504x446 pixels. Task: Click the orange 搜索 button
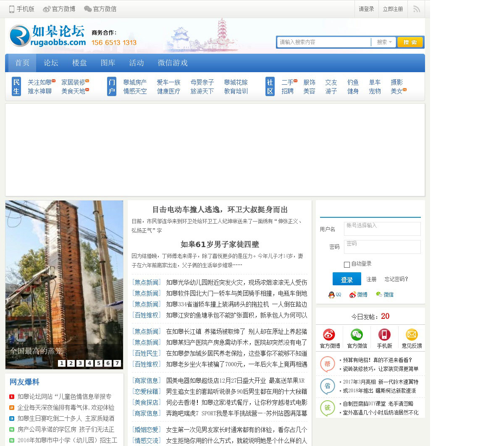(410, 42)
